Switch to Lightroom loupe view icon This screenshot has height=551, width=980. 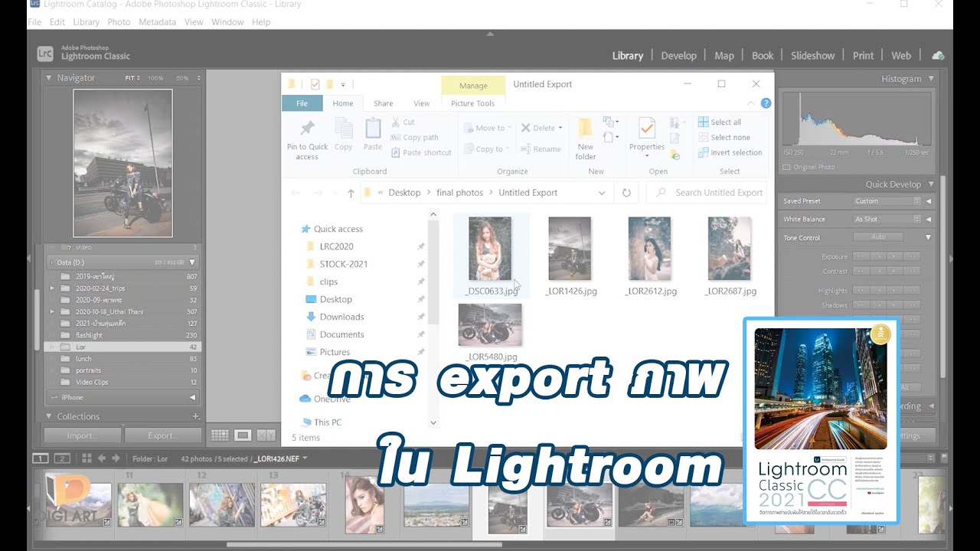(243, 435)
